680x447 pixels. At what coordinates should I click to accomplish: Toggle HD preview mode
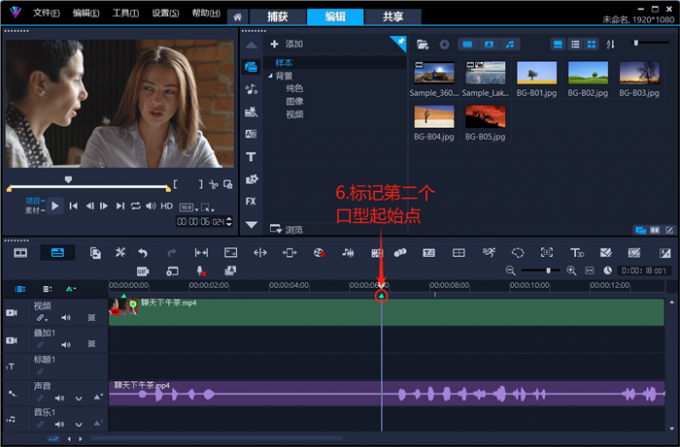(x=167, y=206)
